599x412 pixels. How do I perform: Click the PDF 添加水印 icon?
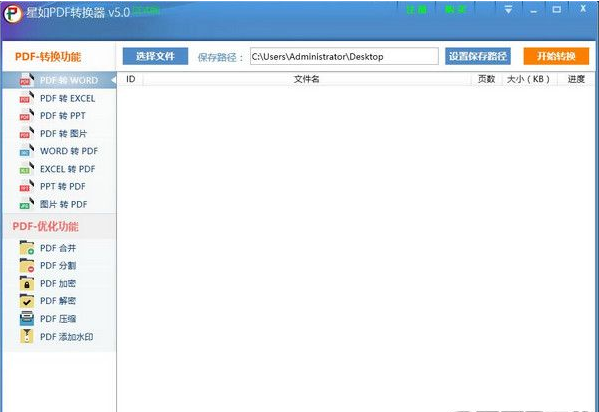click(27, 336)
